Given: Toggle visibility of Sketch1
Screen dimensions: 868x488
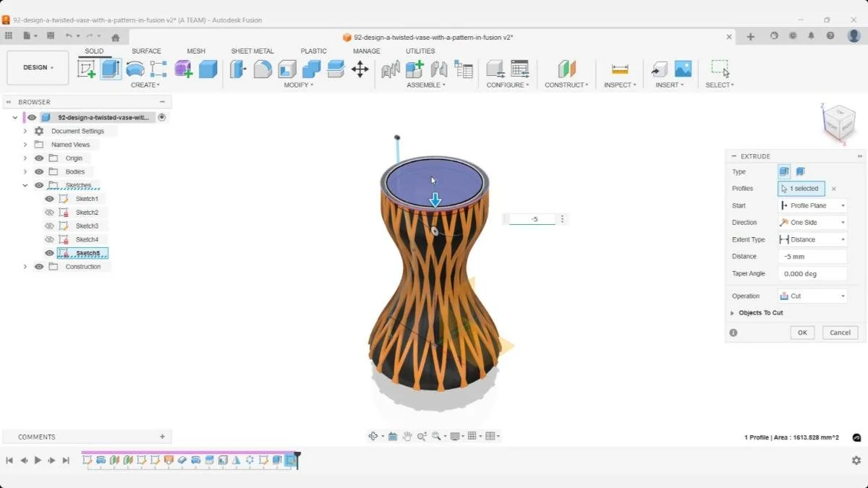Looking at the screenshot, I should (49, 199).
